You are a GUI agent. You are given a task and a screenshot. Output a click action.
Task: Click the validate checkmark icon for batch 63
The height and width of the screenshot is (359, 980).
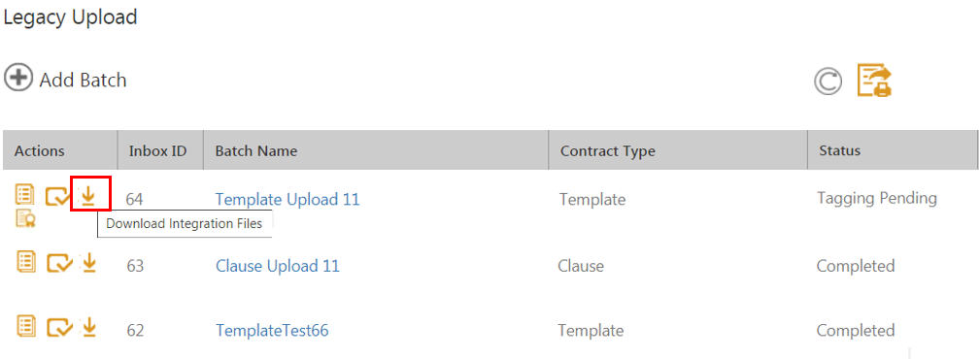[60, 263]
